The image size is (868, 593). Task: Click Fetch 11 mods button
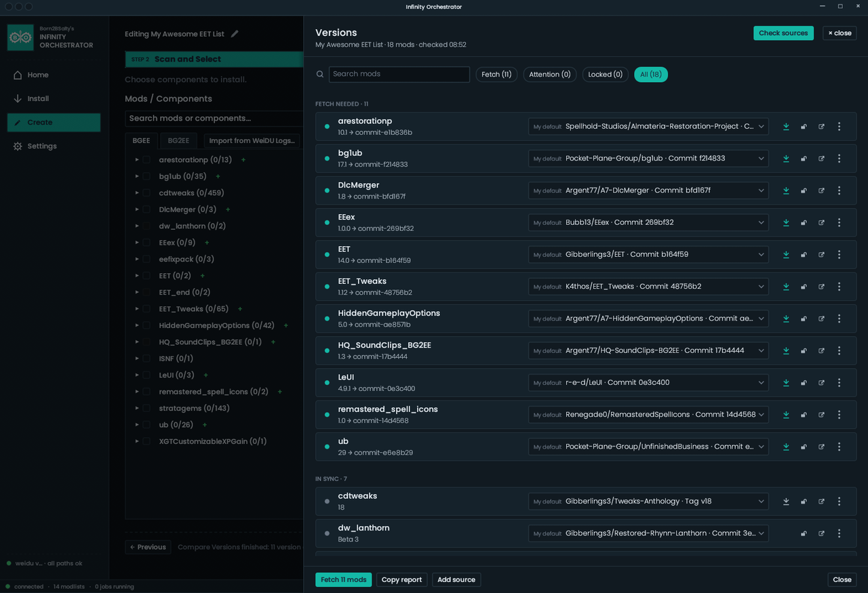(343, 580)
